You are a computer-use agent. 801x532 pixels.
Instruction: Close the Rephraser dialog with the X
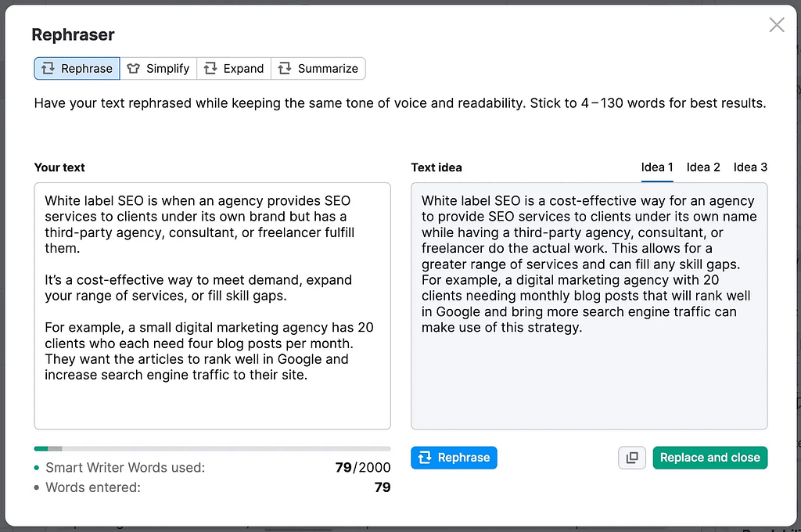(777, 25)
